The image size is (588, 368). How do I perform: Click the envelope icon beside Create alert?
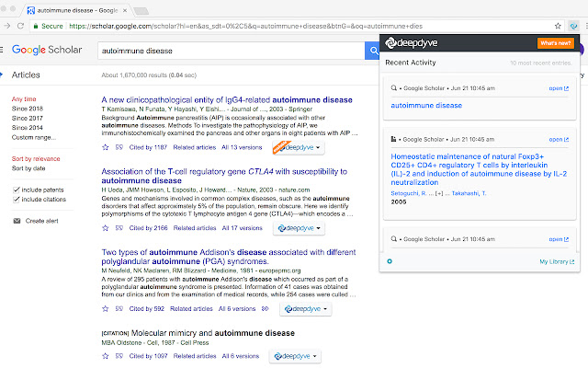tap(17, 221)
